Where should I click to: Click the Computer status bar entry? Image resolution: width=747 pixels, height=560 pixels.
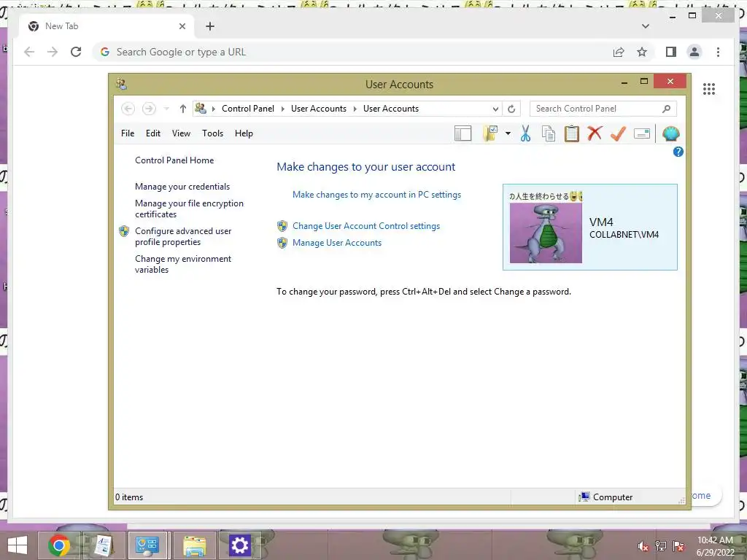pyautogui.click(x=605, y=497)
